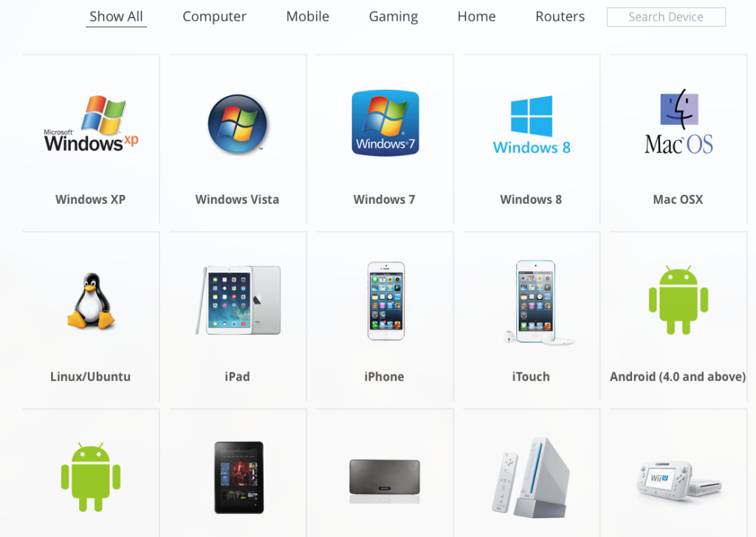Screen dimensions: 756x537
Task: Filter devices by Routers tab
Action: [x=560, y=16]
